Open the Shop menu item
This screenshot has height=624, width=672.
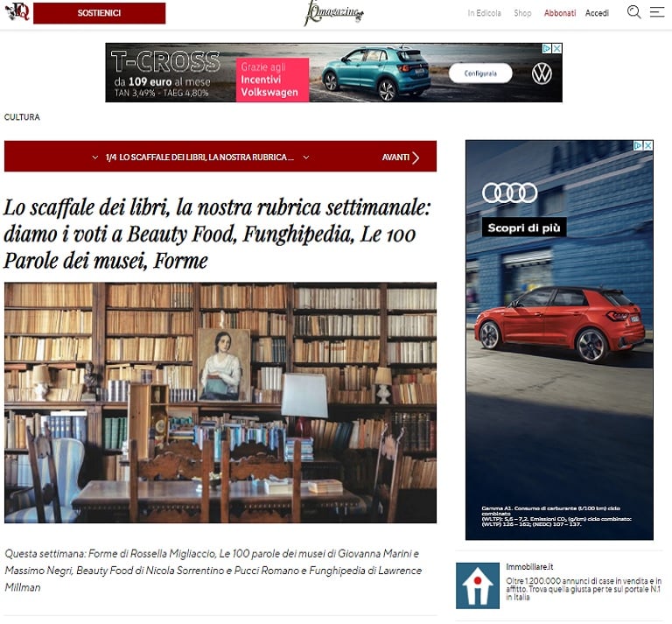pyautogui.click(x=522, y=13)
